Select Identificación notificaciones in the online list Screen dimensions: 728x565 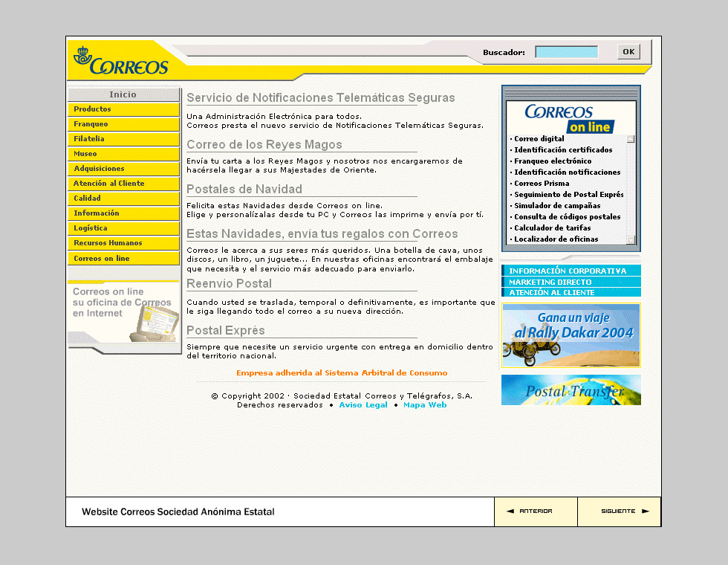567,172
